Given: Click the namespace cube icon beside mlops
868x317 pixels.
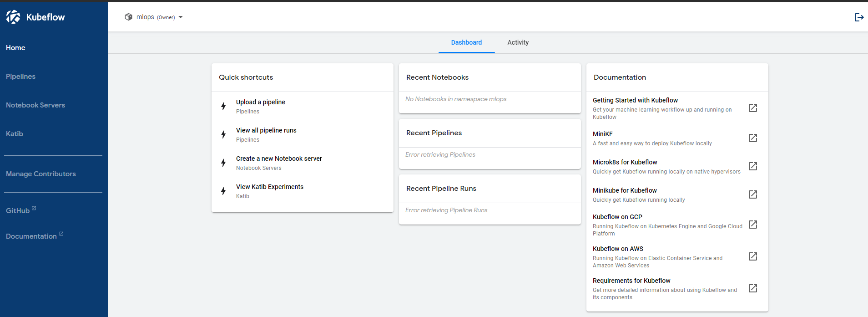Looking at the screenshot, I should pos(128,17).
